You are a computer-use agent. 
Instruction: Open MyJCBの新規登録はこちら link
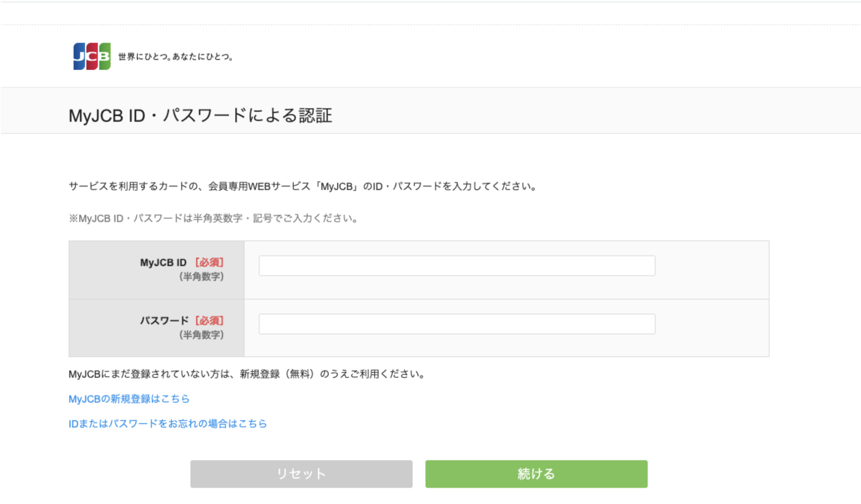129,399
